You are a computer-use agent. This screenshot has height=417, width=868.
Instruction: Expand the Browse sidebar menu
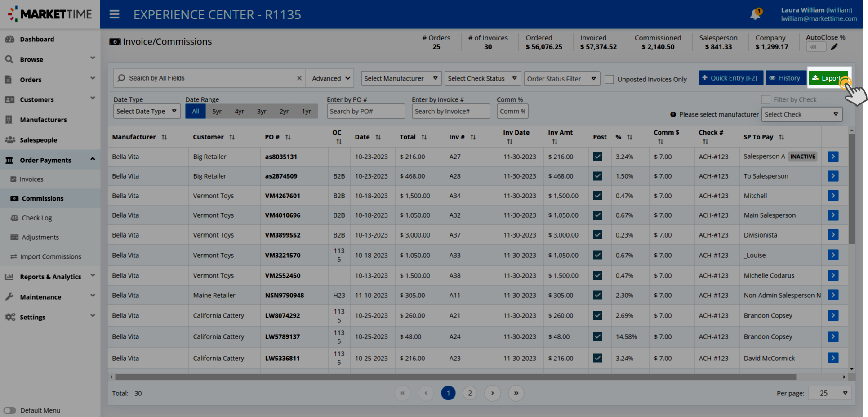coord(50,59)
